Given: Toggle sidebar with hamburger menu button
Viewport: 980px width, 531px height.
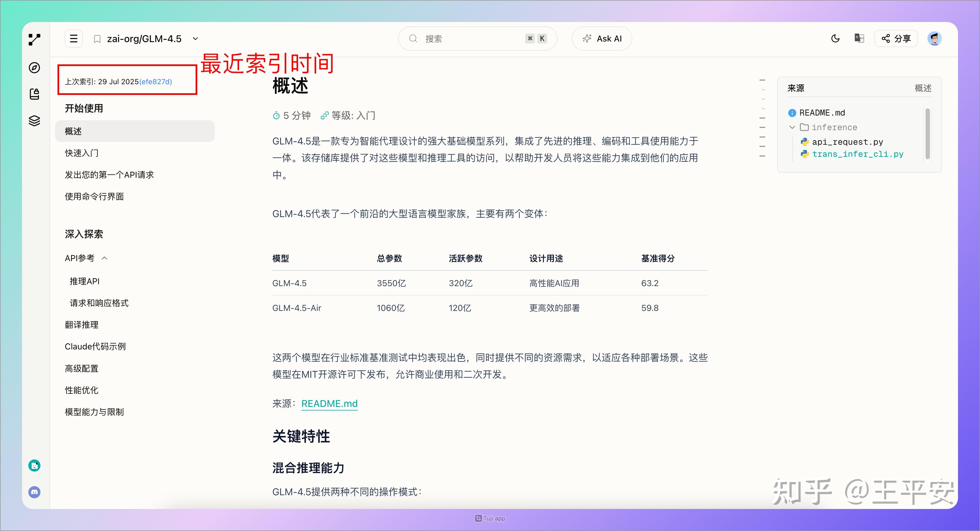Looking at the screenshot, I should point(74,39).
